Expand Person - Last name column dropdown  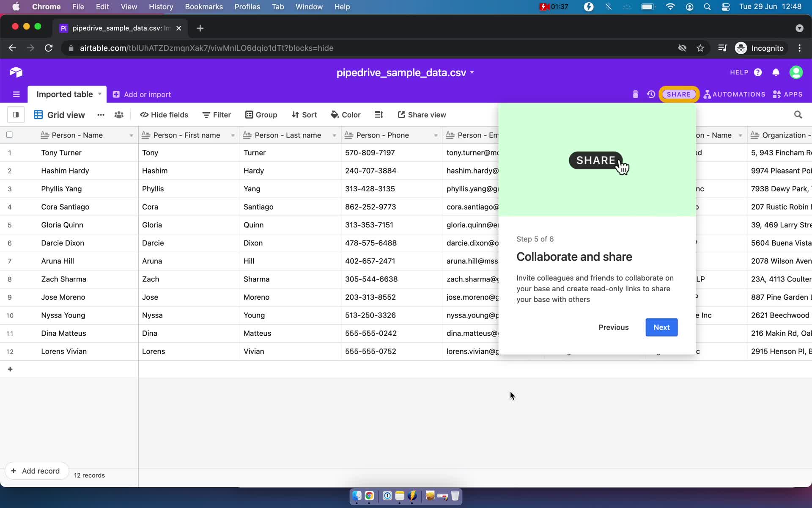click(x=334, y=135)
